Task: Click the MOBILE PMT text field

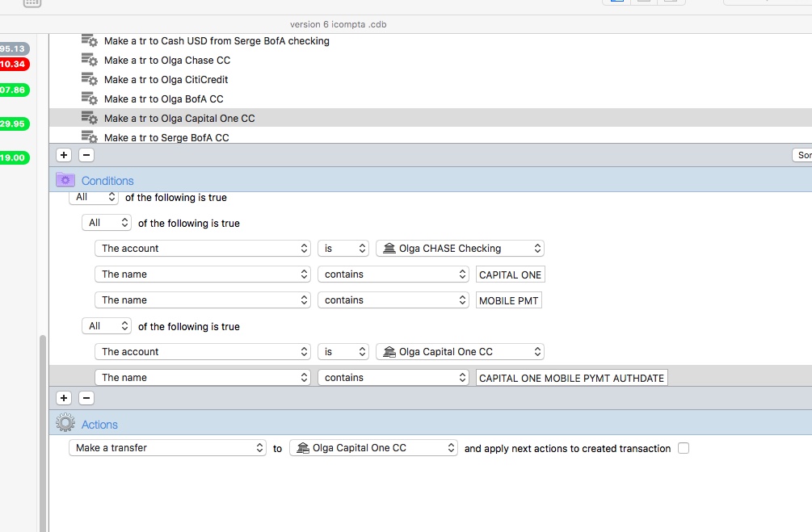Action: click(x=509, y=300)
